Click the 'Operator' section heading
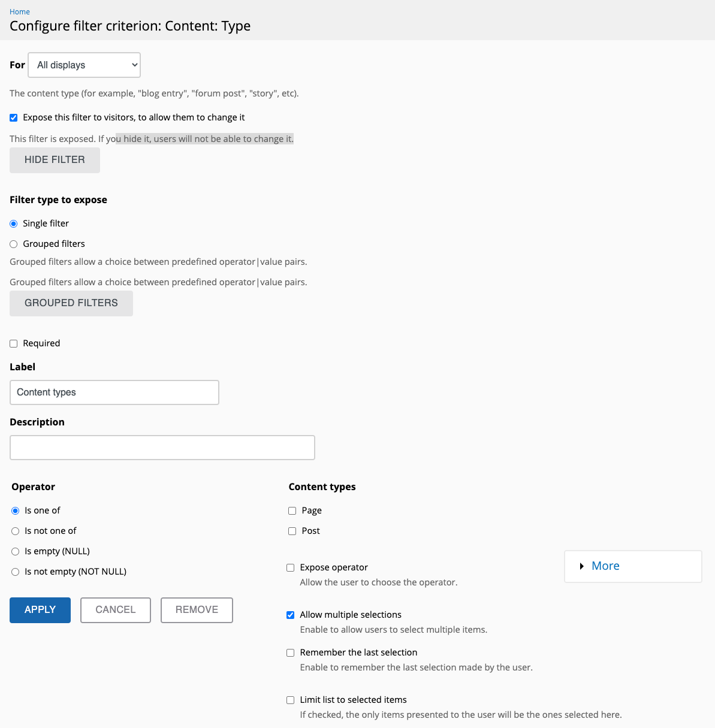Image resolution: width=715 pixels, height=728 pixels. (x=33, y=487)
